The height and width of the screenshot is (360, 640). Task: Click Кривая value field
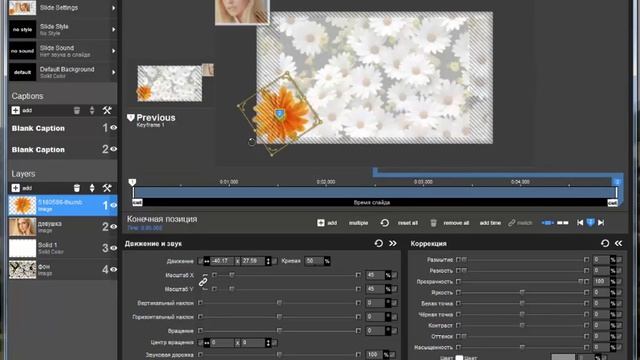click(314, 261)
